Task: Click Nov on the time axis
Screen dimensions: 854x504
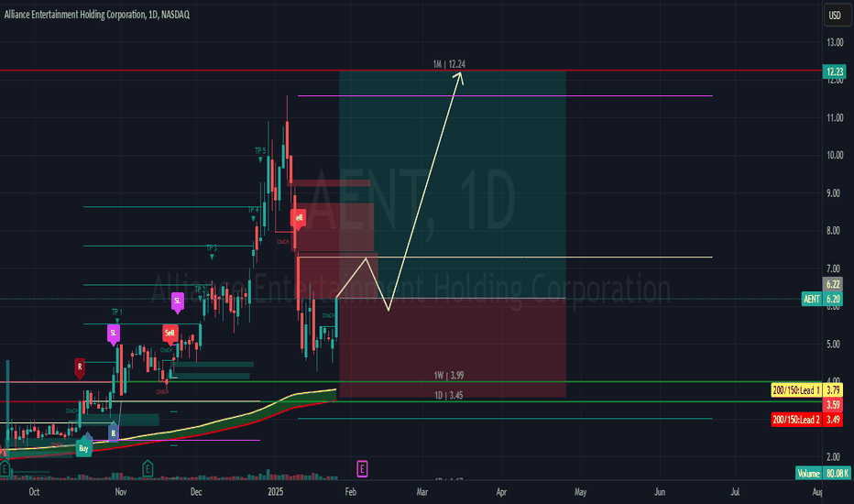Action: [x=121, y=491]
